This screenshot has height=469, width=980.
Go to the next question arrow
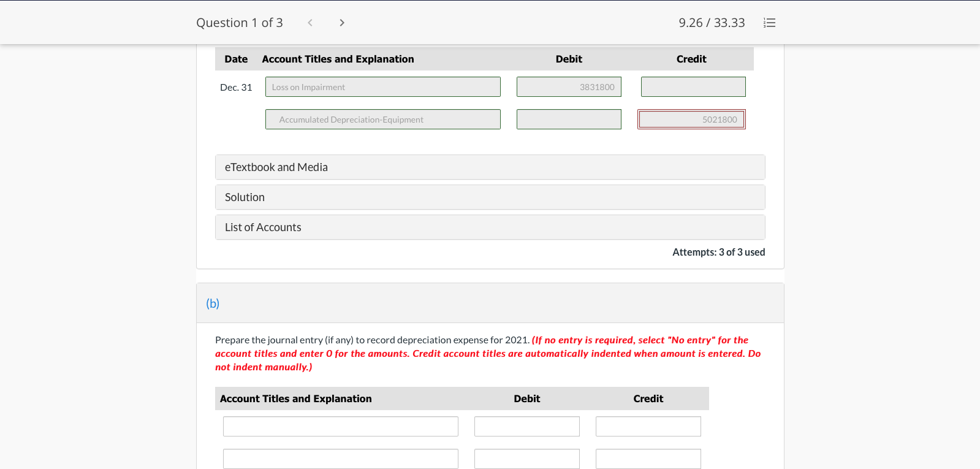tap(342, 23)
